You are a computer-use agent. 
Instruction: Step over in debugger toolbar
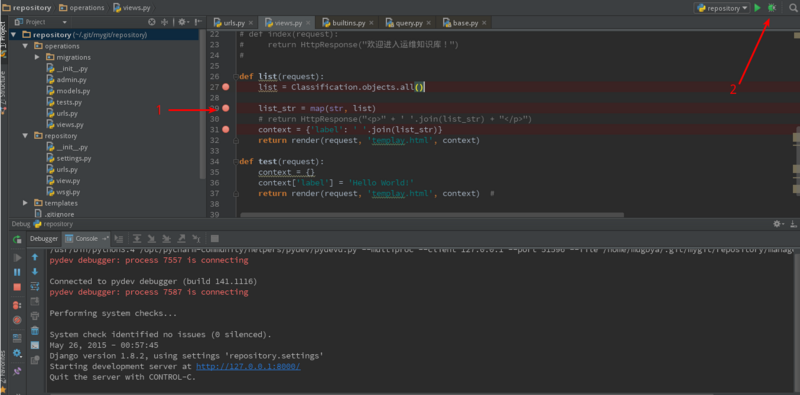tap(137, 238)
